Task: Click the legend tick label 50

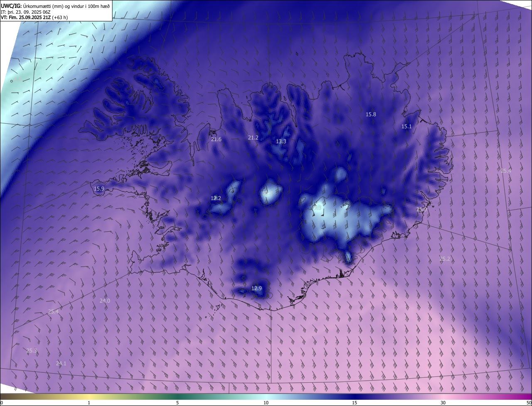Action: click(x=529, y=403)
